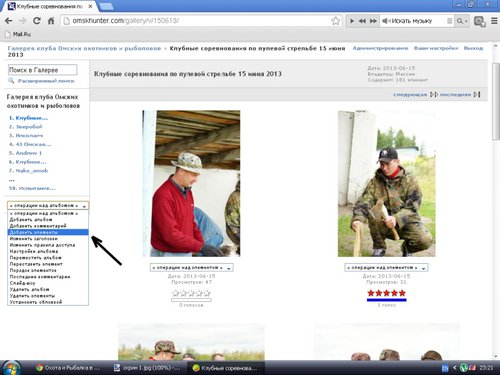The width and height of the screenshot is (500, 375).
Task: Select the 'Клубные соревнования' browser tab
Action: [x=50, y=6]
